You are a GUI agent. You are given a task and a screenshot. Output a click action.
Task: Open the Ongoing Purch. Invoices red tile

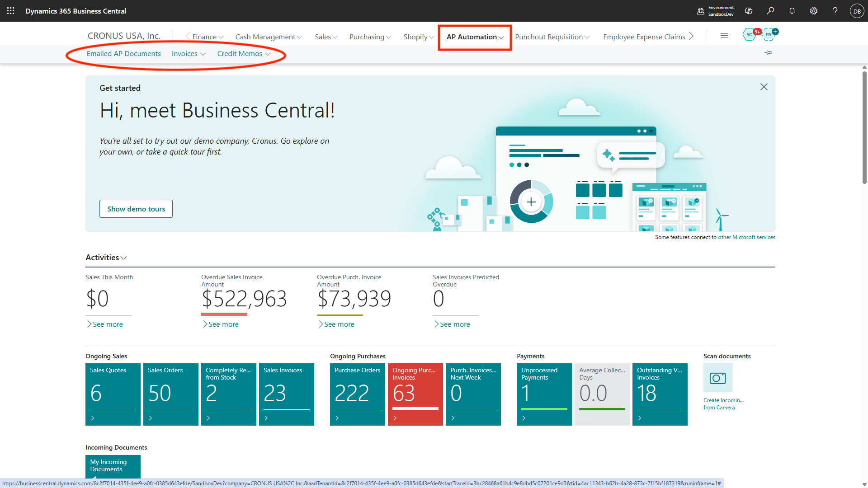coord(415,394)
